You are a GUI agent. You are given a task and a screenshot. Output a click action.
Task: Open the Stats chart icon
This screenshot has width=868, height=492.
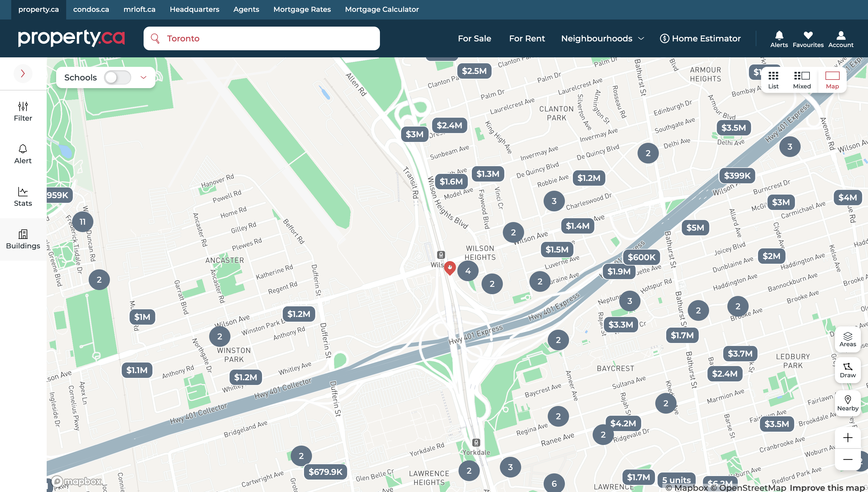coord(23,197)
